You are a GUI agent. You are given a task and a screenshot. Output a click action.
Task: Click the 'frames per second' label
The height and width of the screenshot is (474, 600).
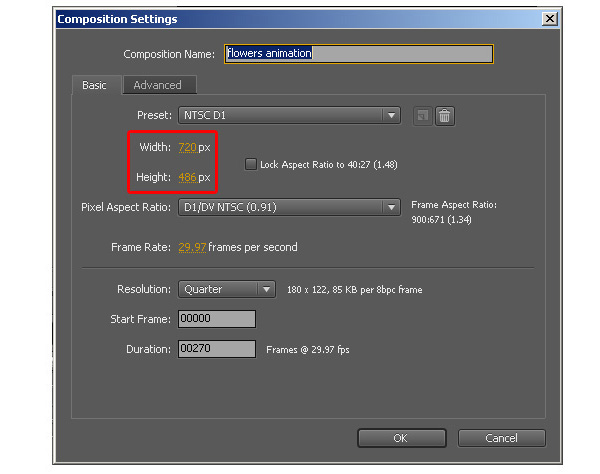[253, 247]
